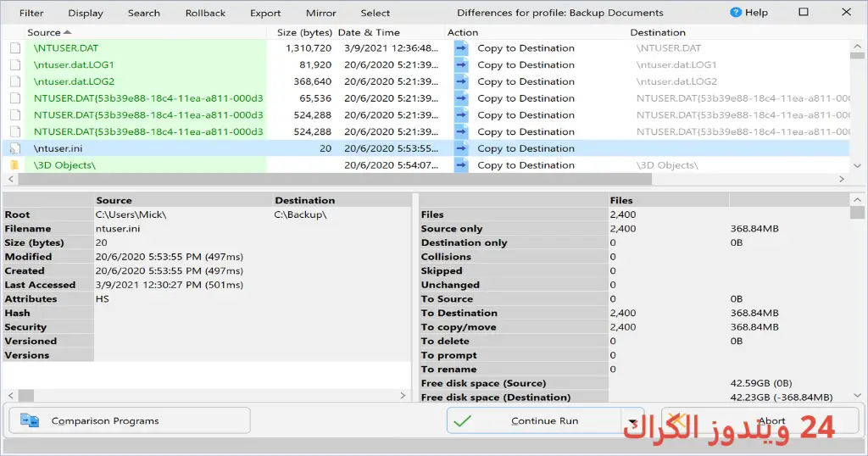This screenshot has height=456, width=868.
Task: Click the copy arrow icon in \ntuser.dat.LOG2 row
Action: click(x=461, y=81)
